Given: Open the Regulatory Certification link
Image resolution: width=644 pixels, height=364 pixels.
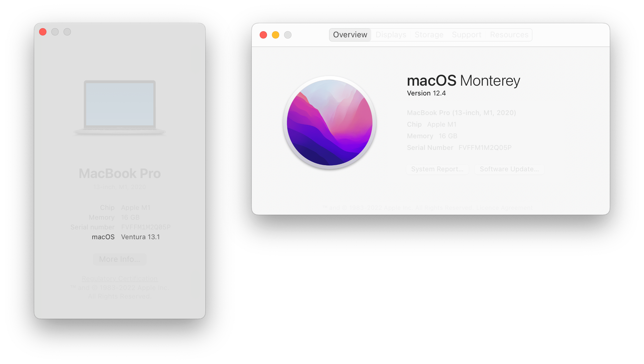Looking at the screenshot, I should point(119,279).
